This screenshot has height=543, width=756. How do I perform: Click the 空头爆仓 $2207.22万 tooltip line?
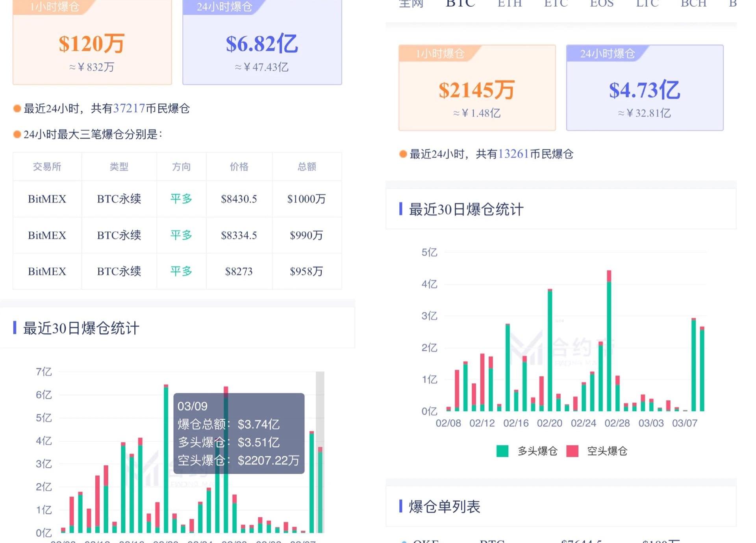coord(238,460)
